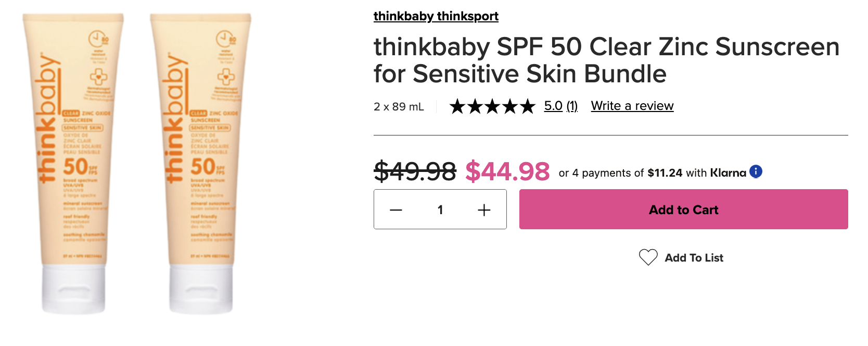Click the product title heading
Screen dimensions: 868x346
607,60
